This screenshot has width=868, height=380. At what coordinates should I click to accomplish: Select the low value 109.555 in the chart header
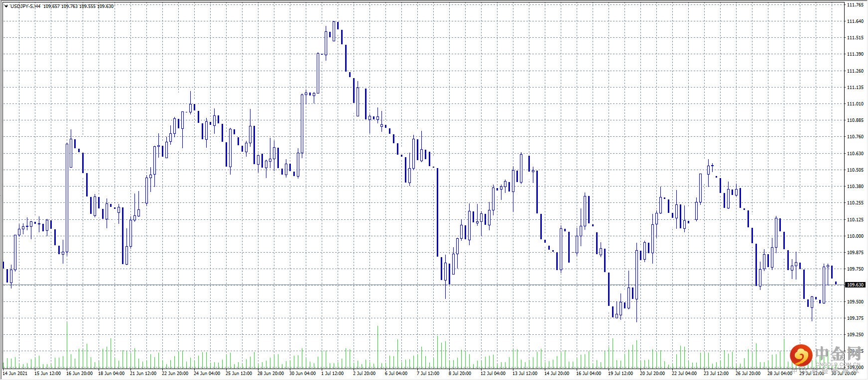tap(87, 6)
